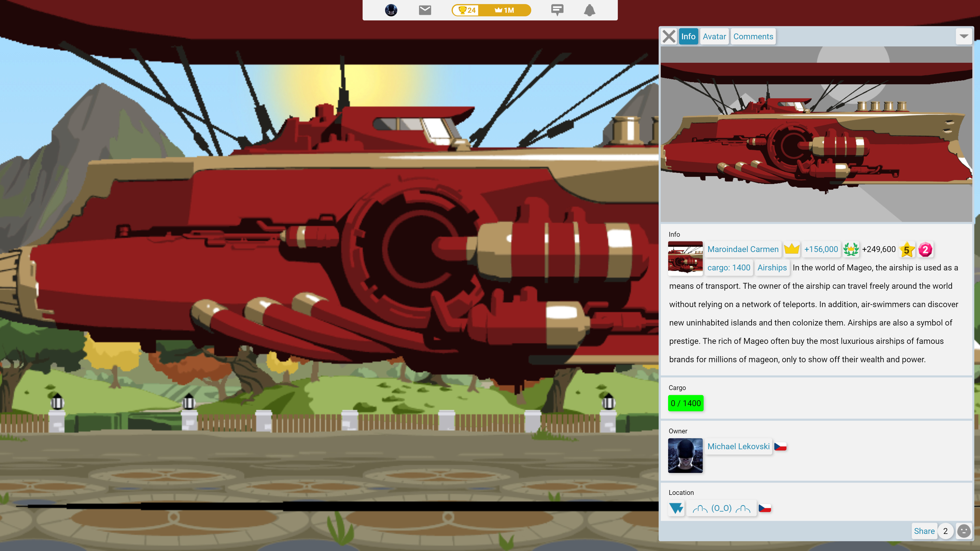Click the airship thumbnail in the Info row
Image resolution: width=980 pixels, height=551 pixels.
(685, 258)
